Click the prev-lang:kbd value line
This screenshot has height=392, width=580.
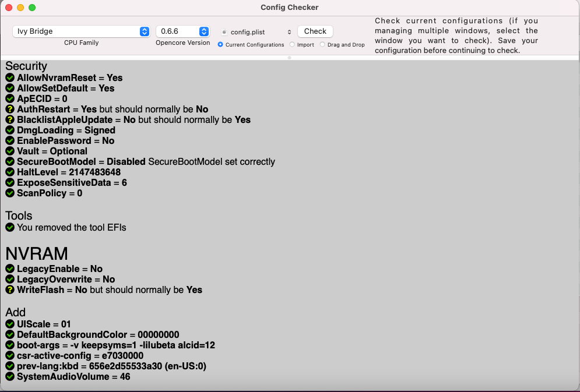pos(112,366)
